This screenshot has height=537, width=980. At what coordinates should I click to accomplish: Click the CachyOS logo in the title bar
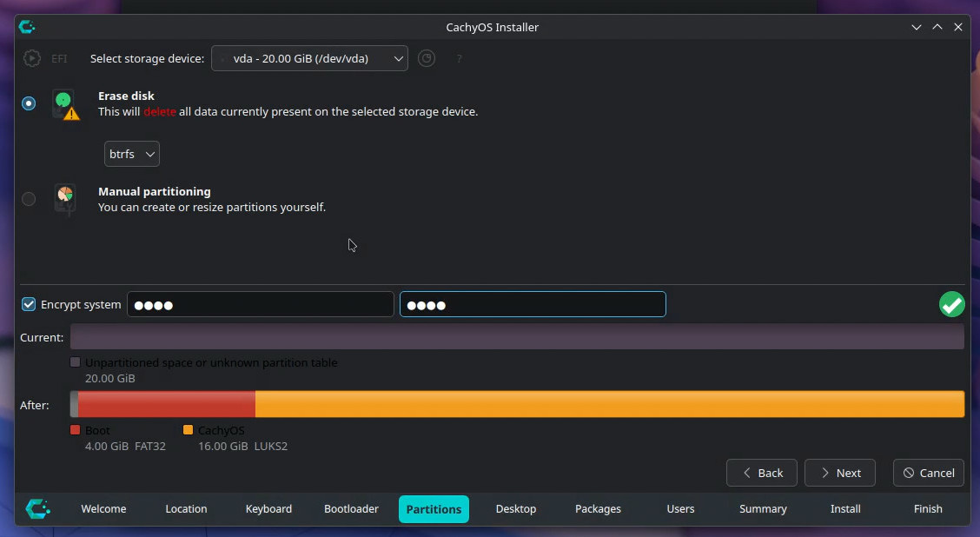tap(27, 27)
